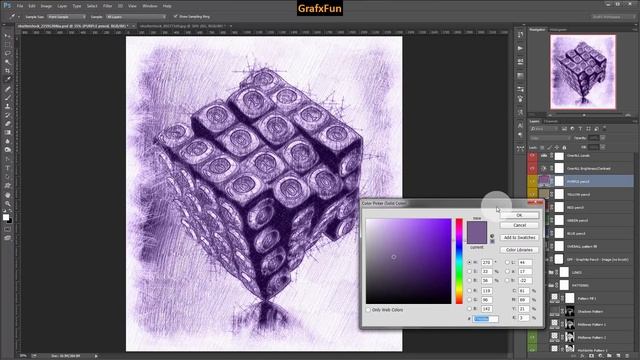
Task: Toggle Show Sampling Ring checkbox
Action: [x=176, y=16]
